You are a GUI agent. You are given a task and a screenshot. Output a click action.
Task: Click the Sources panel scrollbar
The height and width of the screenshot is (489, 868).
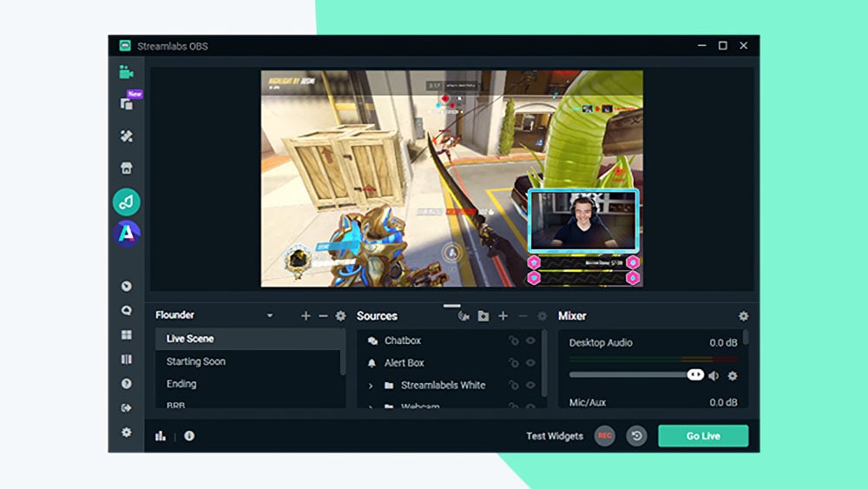[x=544, y=363]
